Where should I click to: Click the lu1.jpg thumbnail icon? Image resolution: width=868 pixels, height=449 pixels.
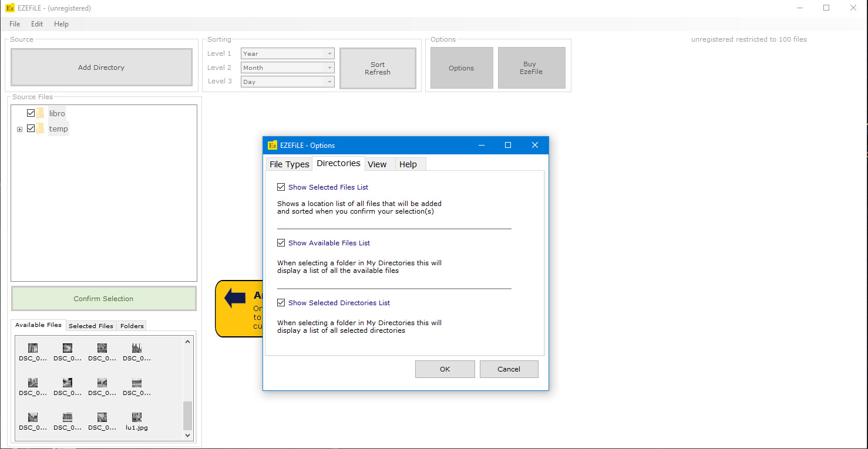137,417
